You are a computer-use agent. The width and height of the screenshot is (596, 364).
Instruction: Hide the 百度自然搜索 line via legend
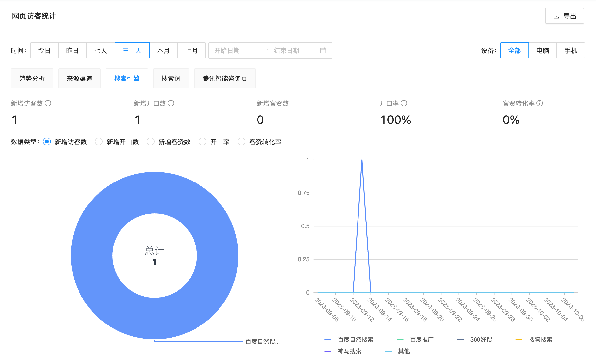(328, 339)
